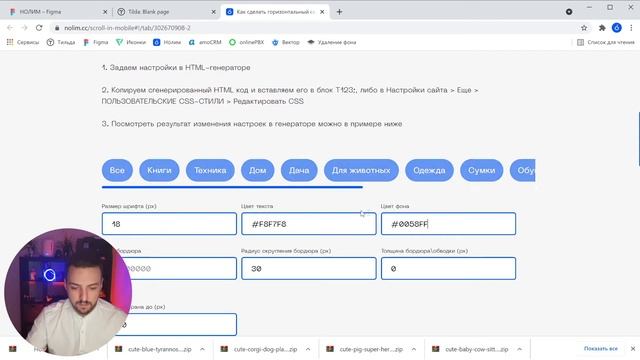Go forward in browser history
The width and height of the screenshot is (640, 360).
click(24, 28)
